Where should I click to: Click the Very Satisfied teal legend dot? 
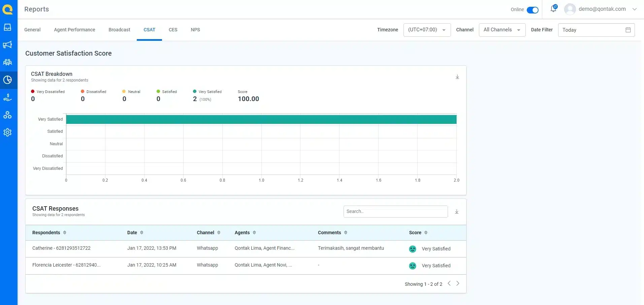195,91
